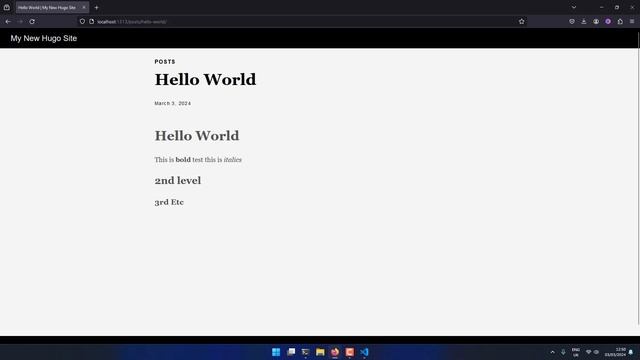The width and height of the screenshot is (640, 360).
Task: Close the Hello World tab
Action: click(x=84, y=7)
